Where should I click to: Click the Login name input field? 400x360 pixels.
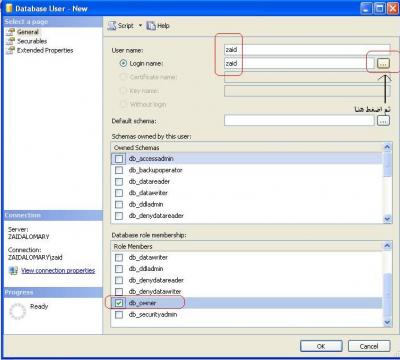(x=299, y=63)
